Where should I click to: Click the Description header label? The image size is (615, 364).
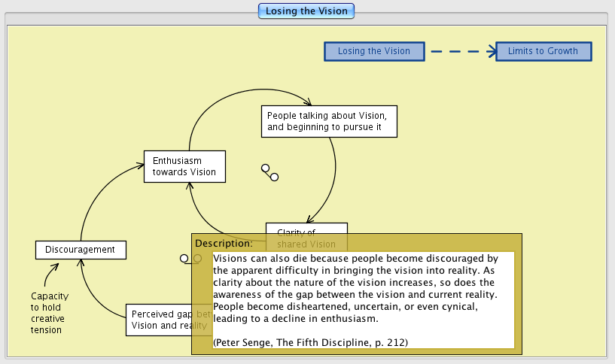click(224, 243)
